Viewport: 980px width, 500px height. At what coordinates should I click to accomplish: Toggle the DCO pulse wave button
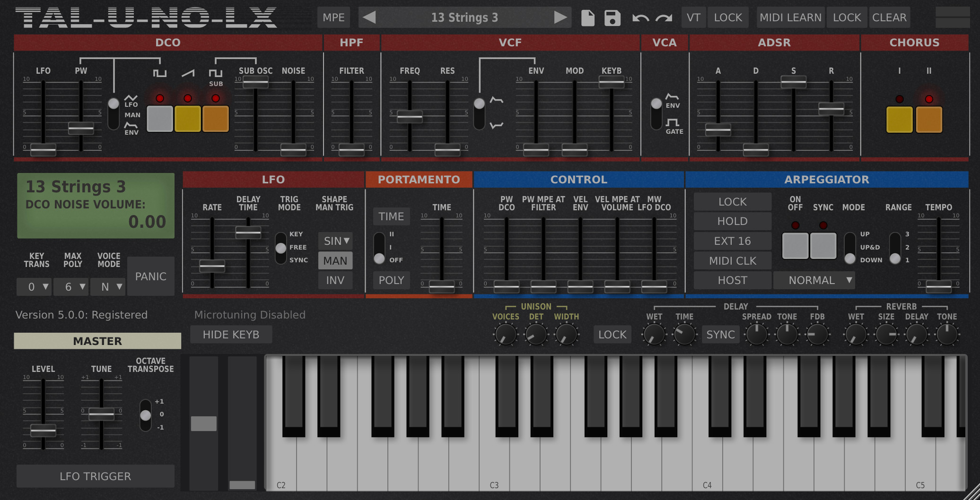[x=160, y=119]
